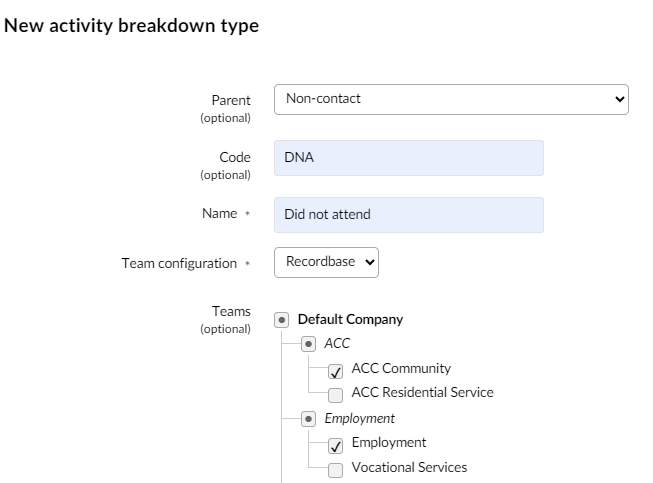Toggle the Default Company checkbox
Screen dimensions: 653x483
282,320
